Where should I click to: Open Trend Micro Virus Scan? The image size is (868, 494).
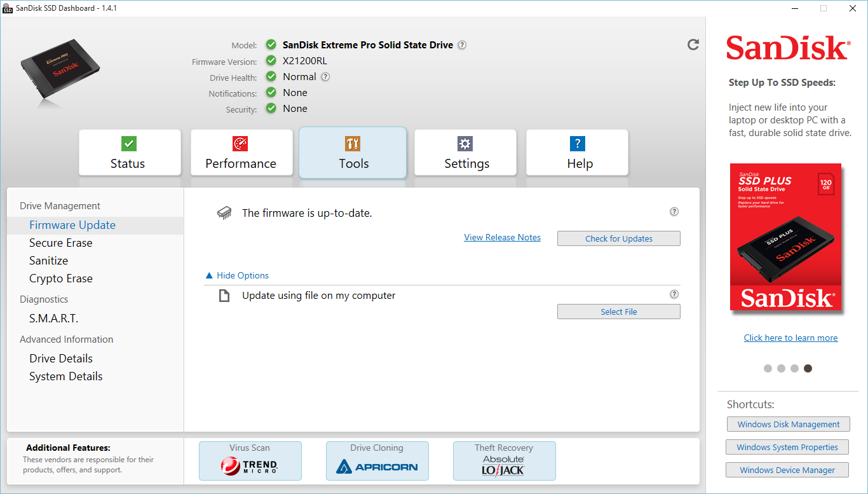[250, 461]
